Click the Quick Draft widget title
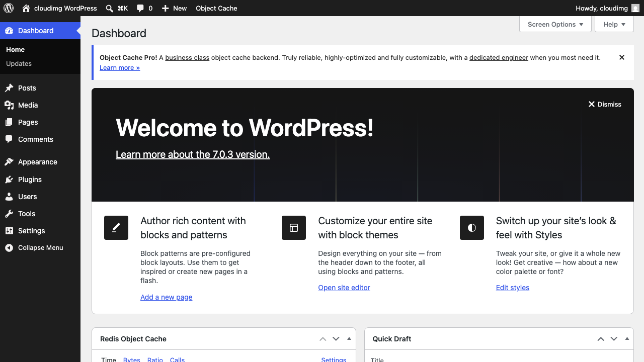644x362 pixels. pyautogui.click(x=392, y=339)
